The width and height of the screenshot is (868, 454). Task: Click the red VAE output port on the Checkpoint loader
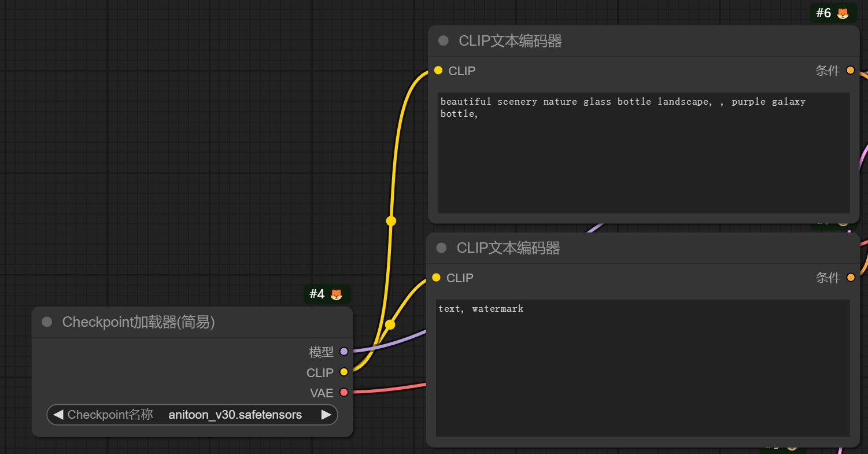coord(344,393)
